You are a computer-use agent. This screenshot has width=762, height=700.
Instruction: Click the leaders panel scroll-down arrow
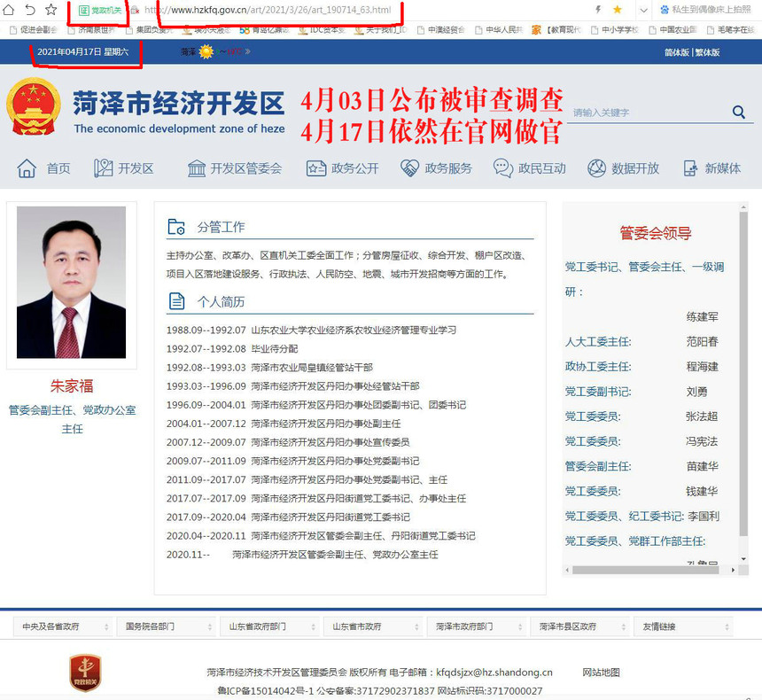(x=743, y=559)
